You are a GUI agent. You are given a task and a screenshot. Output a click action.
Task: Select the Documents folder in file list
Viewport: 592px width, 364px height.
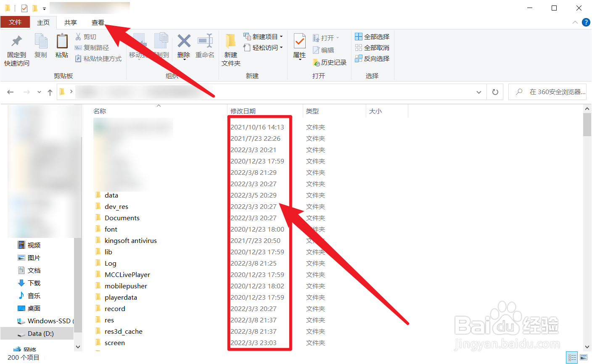pos(122,218)
